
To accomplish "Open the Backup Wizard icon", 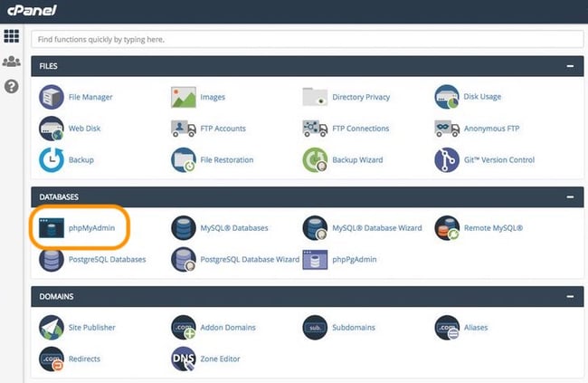I will click(x=315, y=160).
